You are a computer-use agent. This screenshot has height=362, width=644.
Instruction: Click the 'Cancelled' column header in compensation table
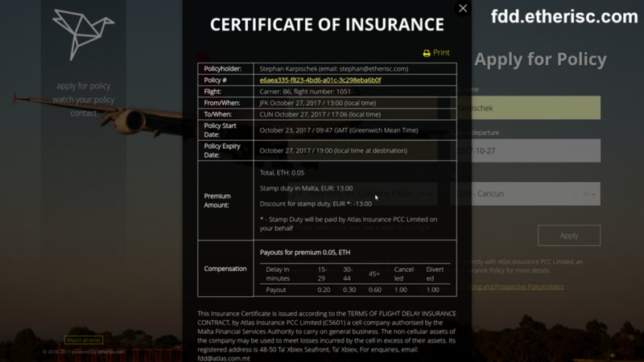[x=404, y=274]
